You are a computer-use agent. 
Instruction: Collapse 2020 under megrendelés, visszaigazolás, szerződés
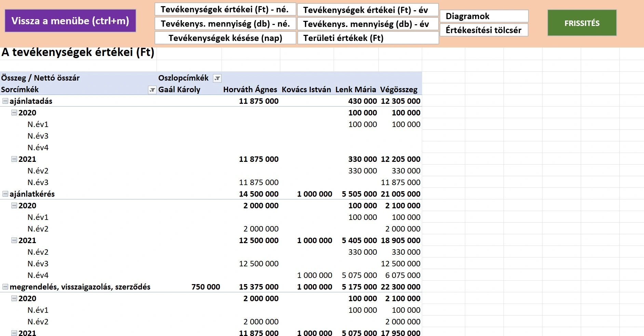(14, 298)
